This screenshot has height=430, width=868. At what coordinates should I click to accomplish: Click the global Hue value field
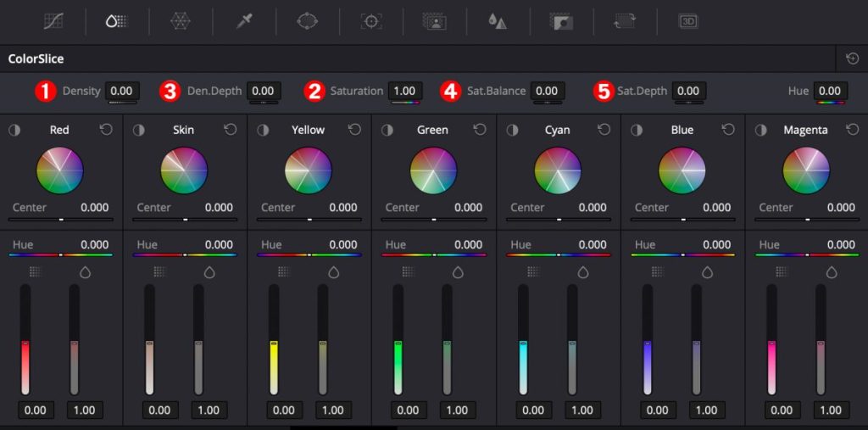pyautogui.click(x=831, y=91)
